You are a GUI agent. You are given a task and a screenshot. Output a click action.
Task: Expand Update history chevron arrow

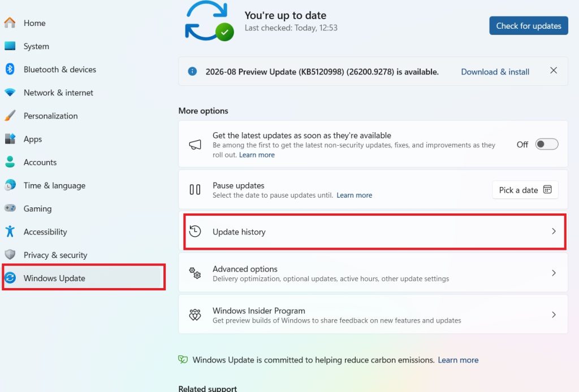point(554,231)
